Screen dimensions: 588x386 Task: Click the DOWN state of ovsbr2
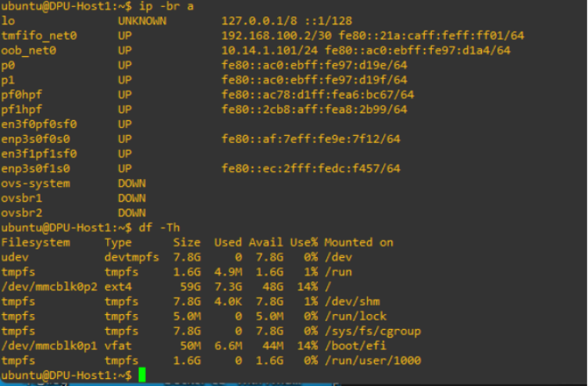click(x=132, y=213)
